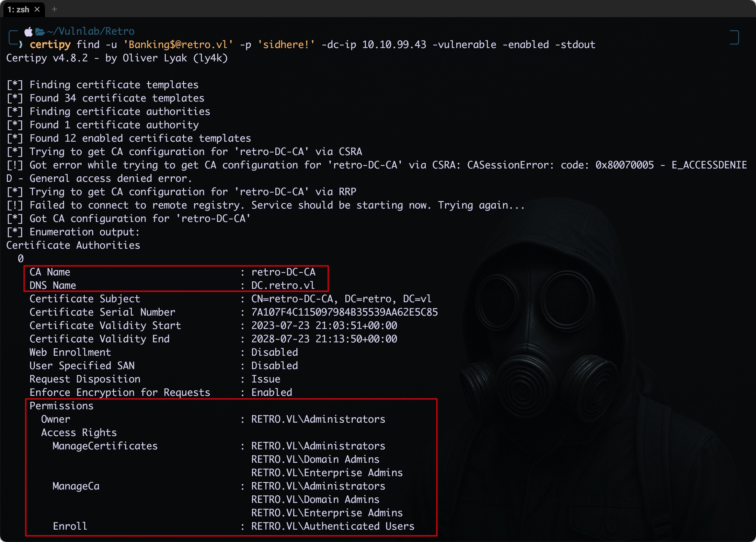
Task: Click the DNS Name value 'DC.retro.vl'
Action: [283, 285]
